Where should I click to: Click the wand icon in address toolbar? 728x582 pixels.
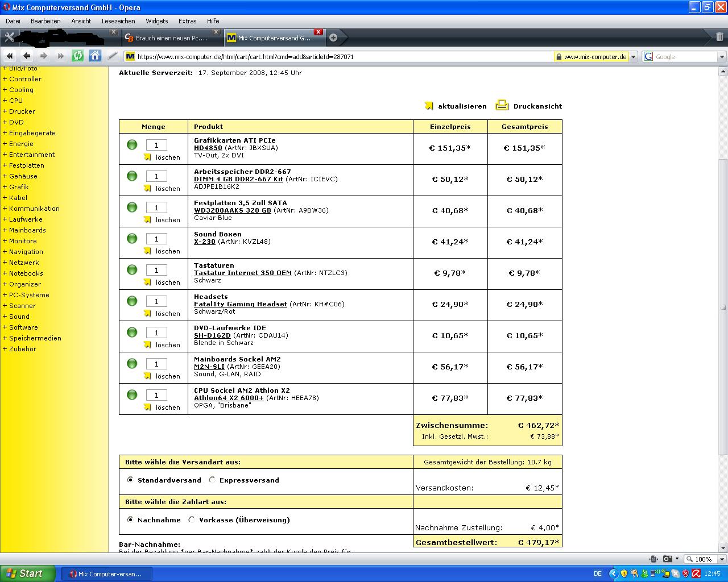[x=113, y=56]
